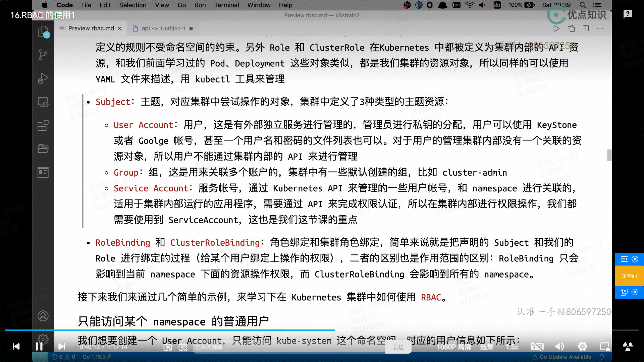
Task: Open the Remote Explorer sidebar icon
Action: tap(43, 102)
